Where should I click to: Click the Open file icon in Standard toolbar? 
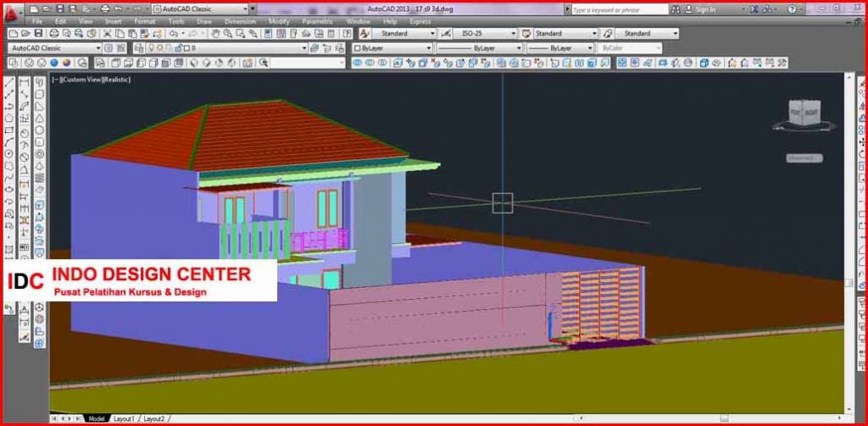point(25,34)
